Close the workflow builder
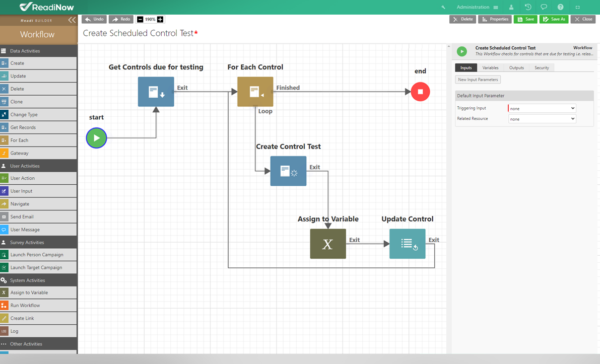This screenshot has width=600, height=364. click(583, 19)
